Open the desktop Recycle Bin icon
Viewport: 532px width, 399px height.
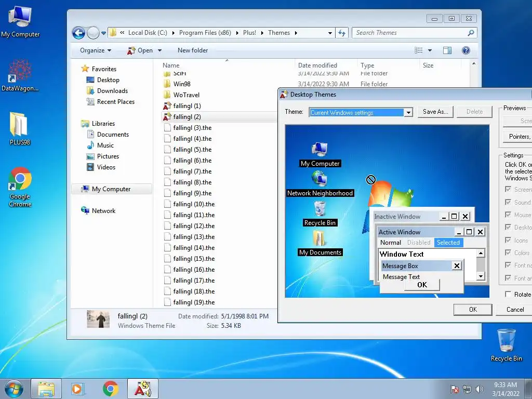[x=506, y=345]
